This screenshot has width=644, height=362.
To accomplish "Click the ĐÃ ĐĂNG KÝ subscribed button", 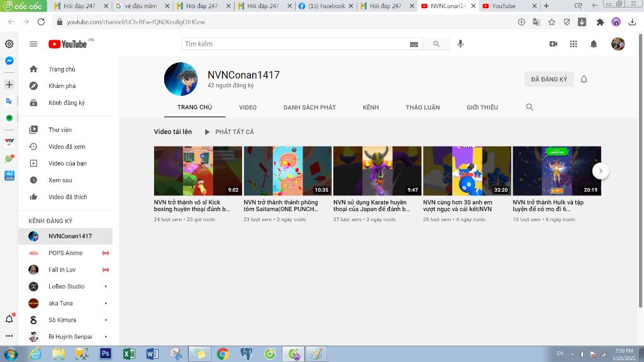I will pos(548,79).
